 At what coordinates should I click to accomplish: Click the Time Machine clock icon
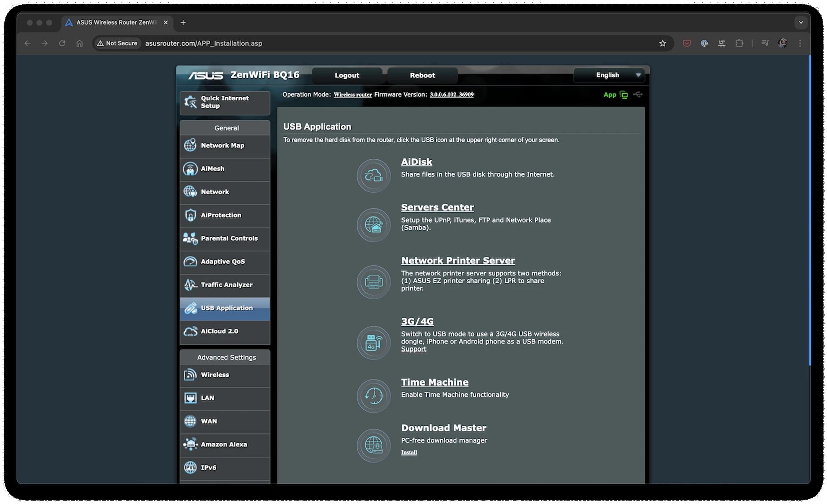point(373,396)
